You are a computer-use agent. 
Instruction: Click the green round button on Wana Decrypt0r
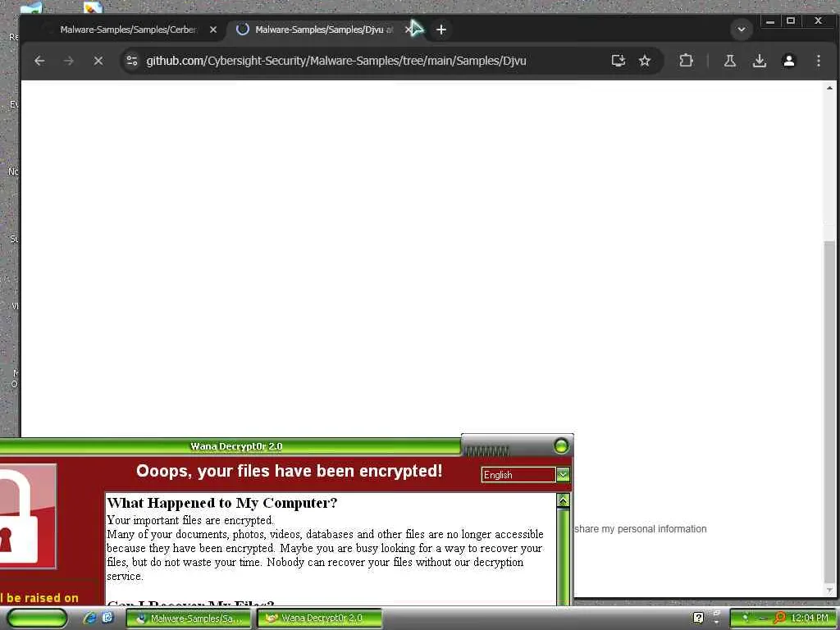(x=561, y=445)
